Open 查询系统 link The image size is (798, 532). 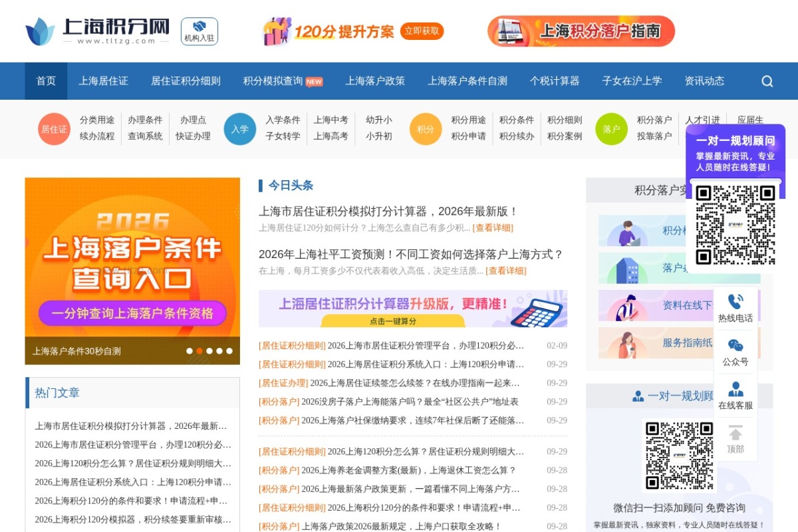[x=145, y=136]
